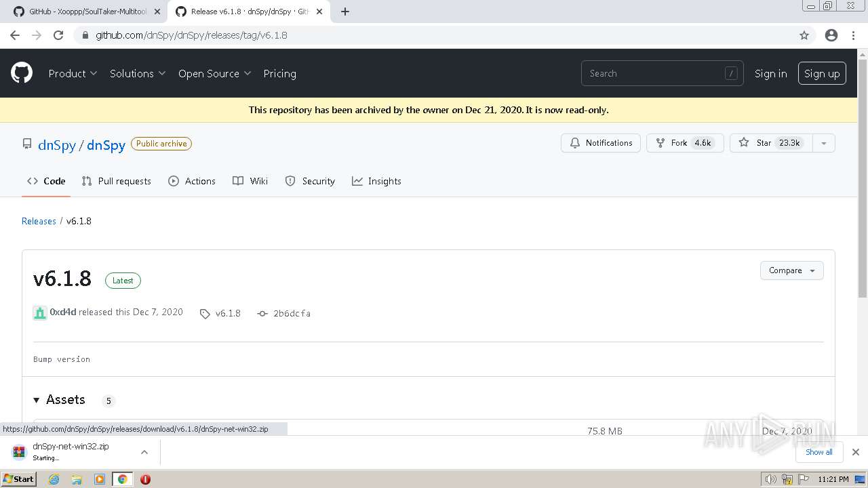Select the Code tab

[46, 181]
